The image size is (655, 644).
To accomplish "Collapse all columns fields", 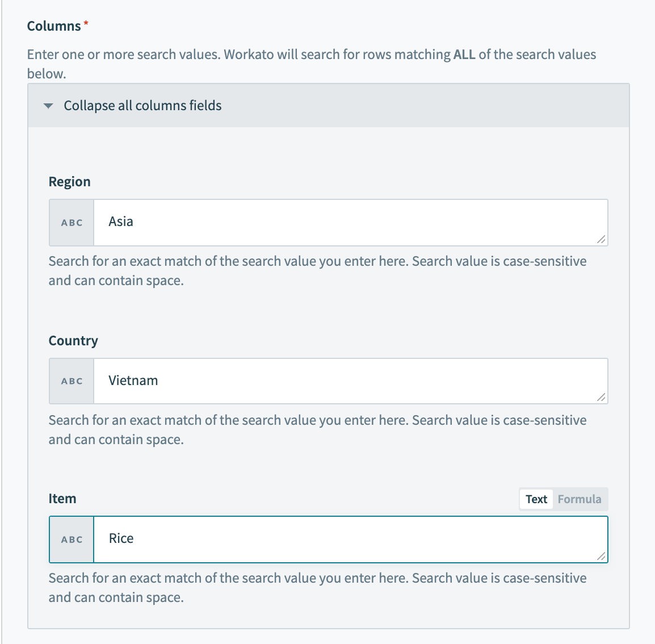I will (142, 106).
